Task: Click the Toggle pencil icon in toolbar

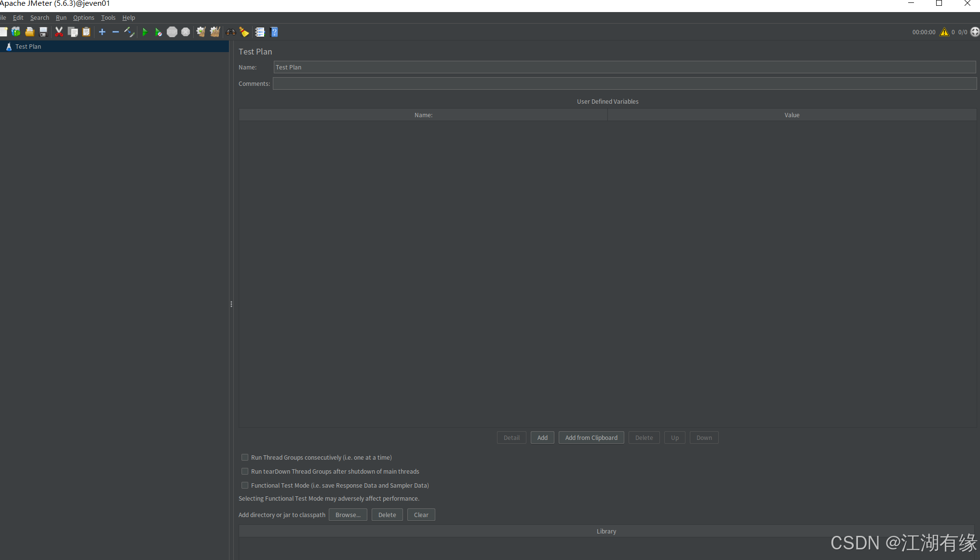Action: tap(129, 32)
